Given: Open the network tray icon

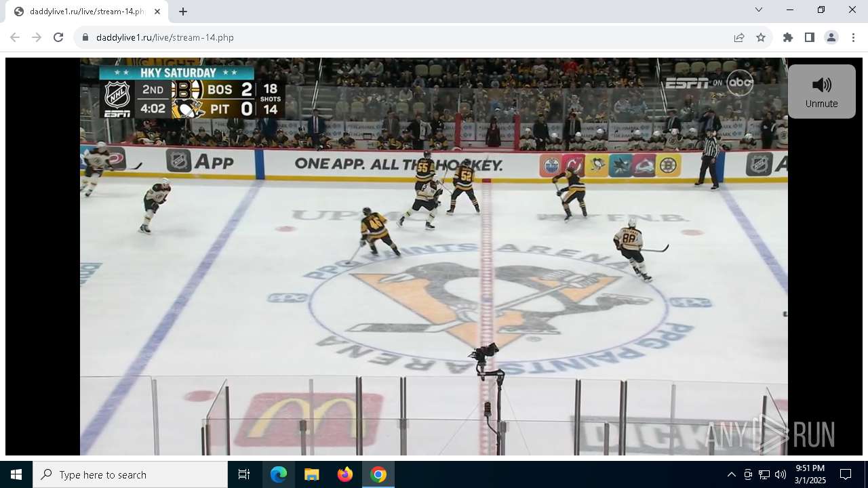Looking at the screenshot, I should (764, 474).
